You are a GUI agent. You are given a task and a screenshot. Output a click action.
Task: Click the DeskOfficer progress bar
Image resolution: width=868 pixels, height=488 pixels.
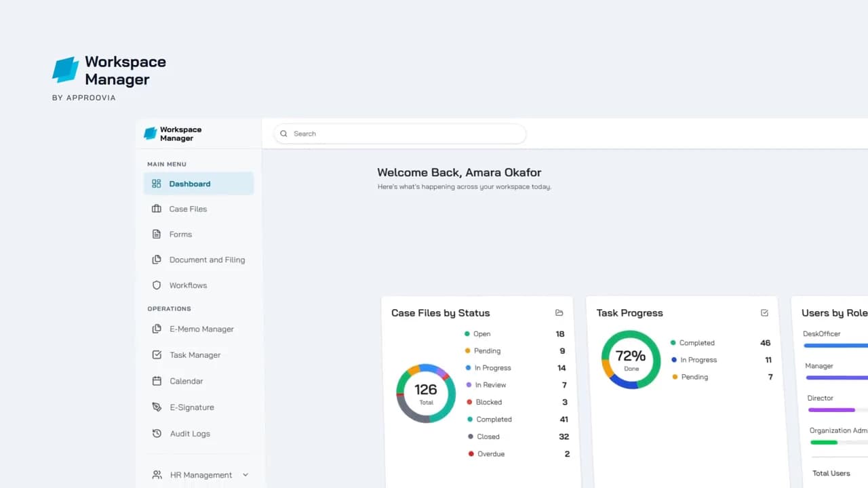coord(835,345)
